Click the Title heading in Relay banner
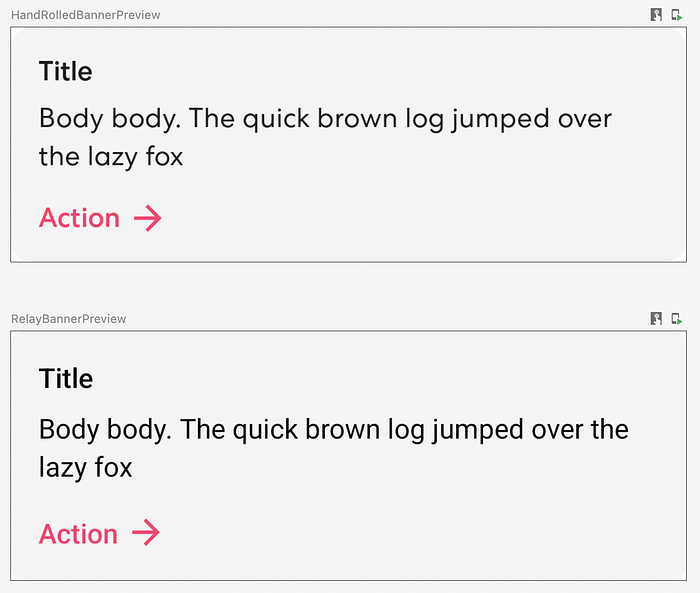Image resolution: width=700 pixels, height=593 pixels. tap(65, 379)
